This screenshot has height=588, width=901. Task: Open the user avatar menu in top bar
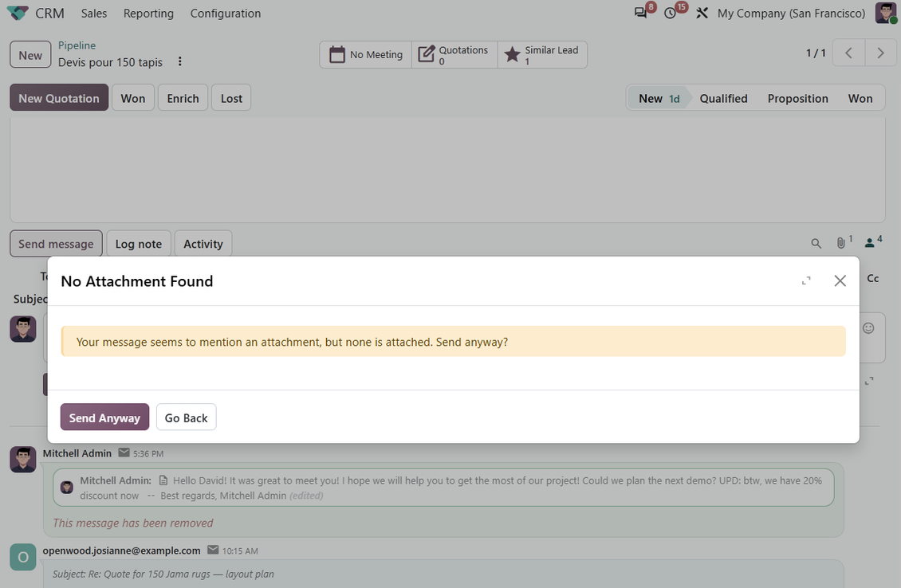886,13
